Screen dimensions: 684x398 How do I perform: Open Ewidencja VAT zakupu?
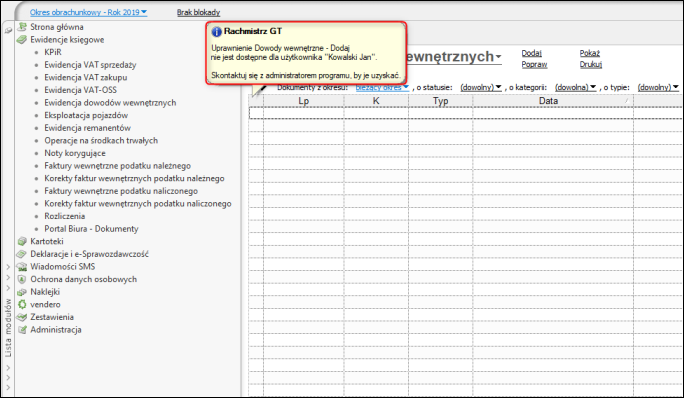pos(86,77)
